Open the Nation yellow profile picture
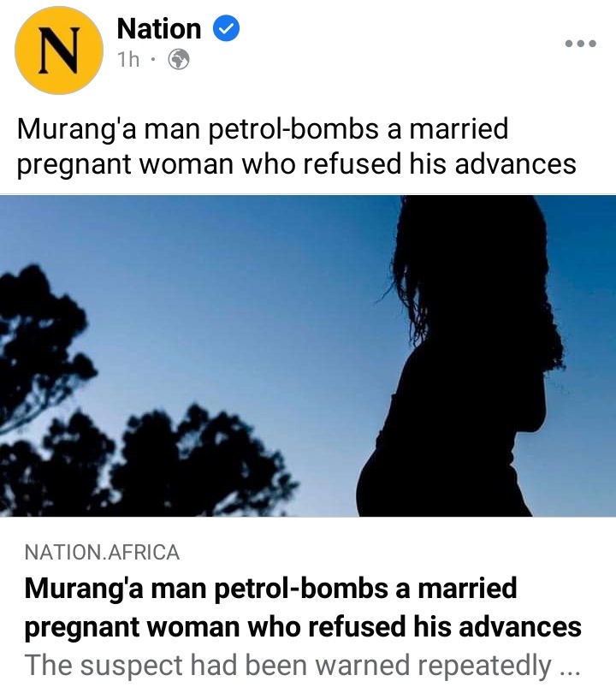The image size is (616, 687). (x=59, y=50)
